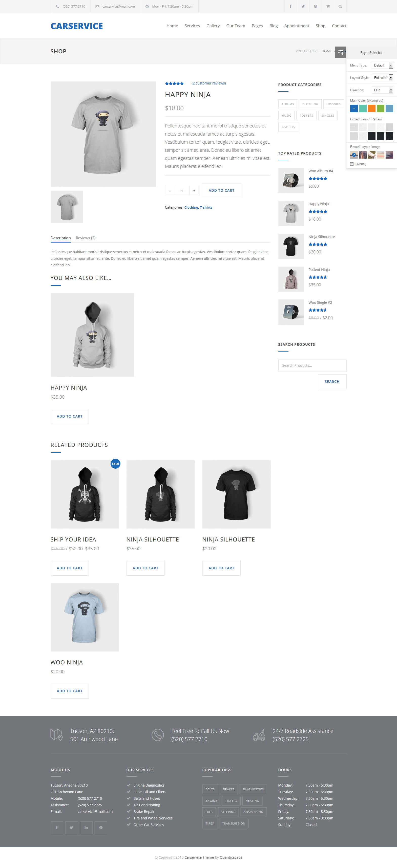Open the Facebook icon in top bar
Viewport: 397px width, 868px height.
pyautogui.click(x=290, y=6)
